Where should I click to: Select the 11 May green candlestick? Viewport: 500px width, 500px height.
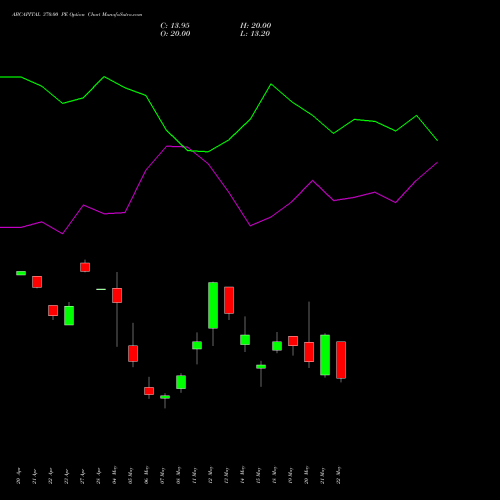point(197,345)
